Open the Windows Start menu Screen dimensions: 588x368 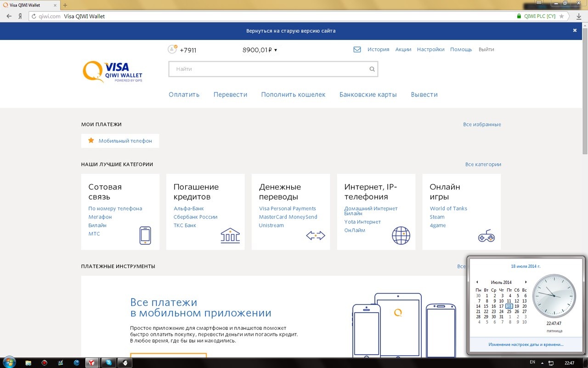[x=9, y=362]
